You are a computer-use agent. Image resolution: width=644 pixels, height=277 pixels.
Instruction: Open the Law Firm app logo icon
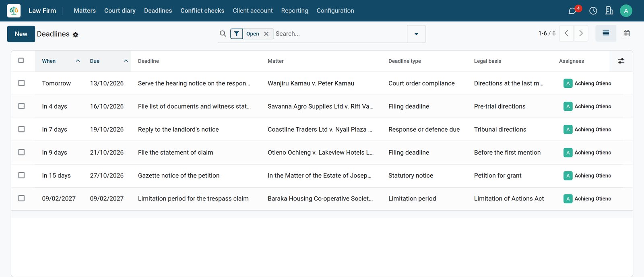[14, 10]
